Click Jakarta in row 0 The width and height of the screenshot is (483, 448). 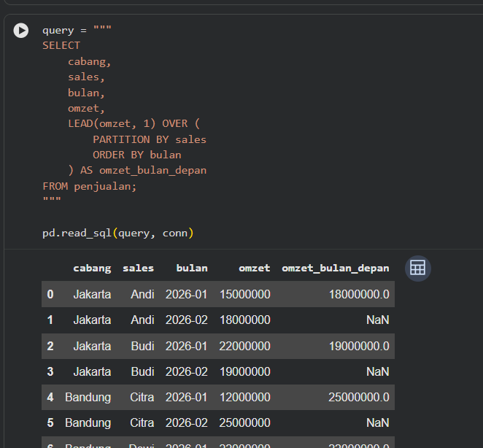pos(92,294)
